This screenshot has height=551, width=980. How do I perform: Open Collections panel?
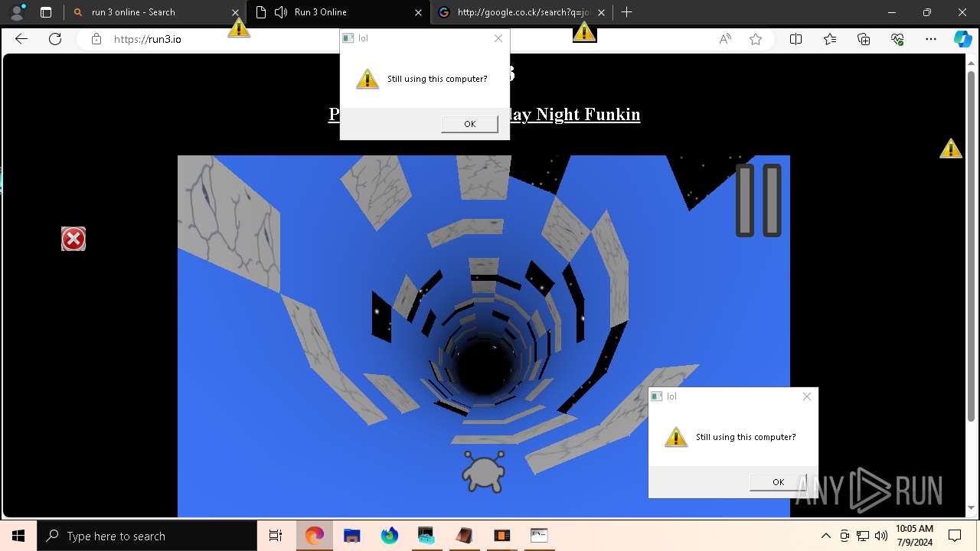(864, 39)
